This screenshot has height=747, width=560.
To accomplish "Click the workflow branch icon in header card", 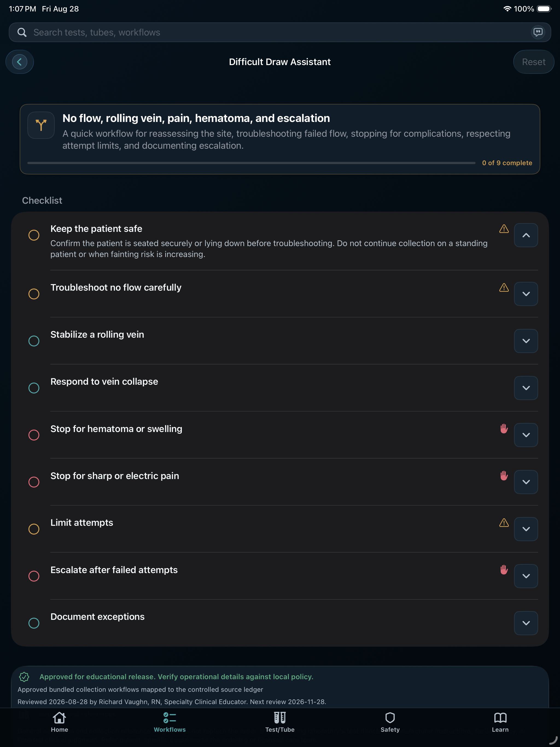I will coord(41,125).
